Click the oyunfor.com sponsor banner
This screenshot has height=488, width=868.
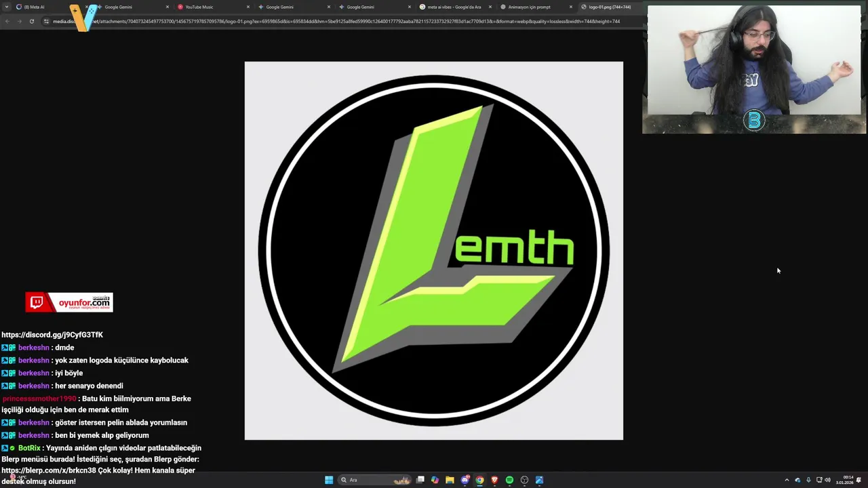pyautogui.click(x=69, y=302)
